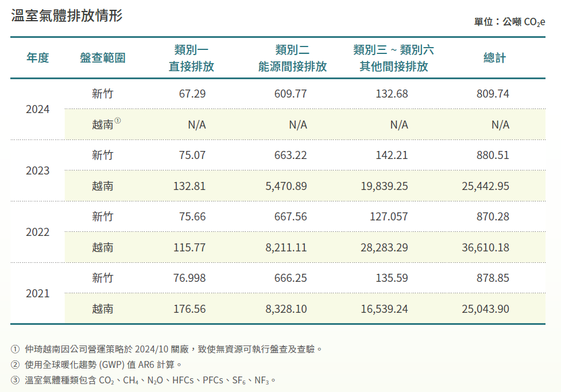Select the 2023 year cell

[38, 170]
